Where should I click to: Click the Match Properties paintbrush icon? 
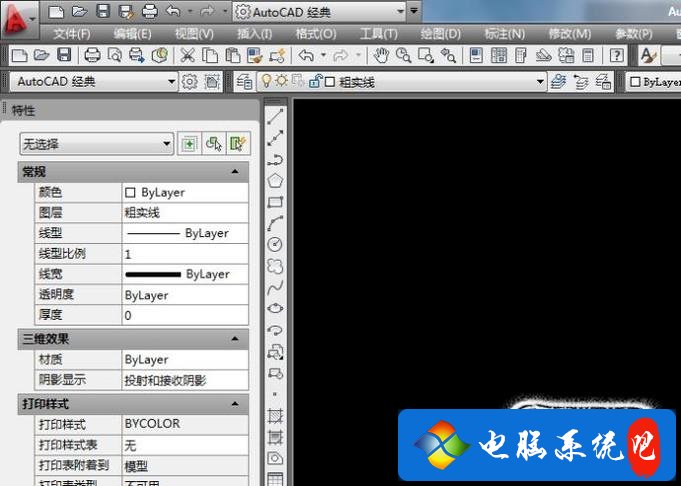[255, 56]
